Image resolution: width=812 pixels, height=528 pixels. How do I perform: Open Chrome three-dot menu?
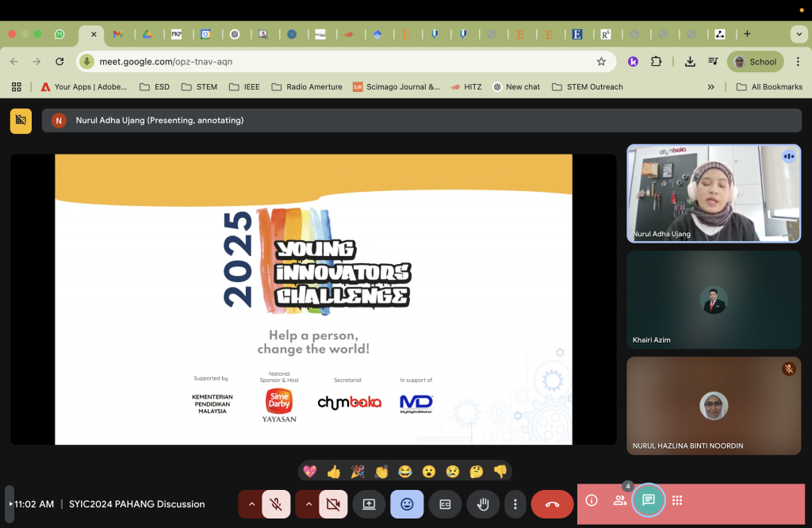(x=798, y=62)
